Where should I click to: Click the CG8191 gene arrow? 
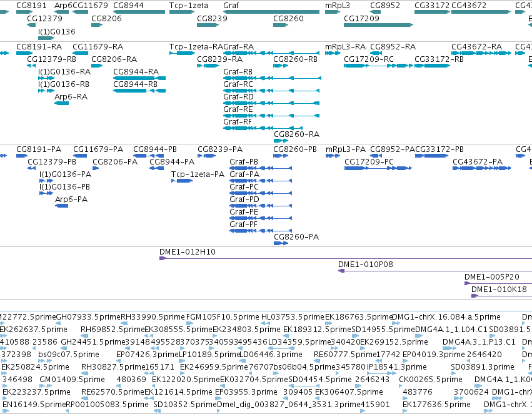click(x=24, y=12)
